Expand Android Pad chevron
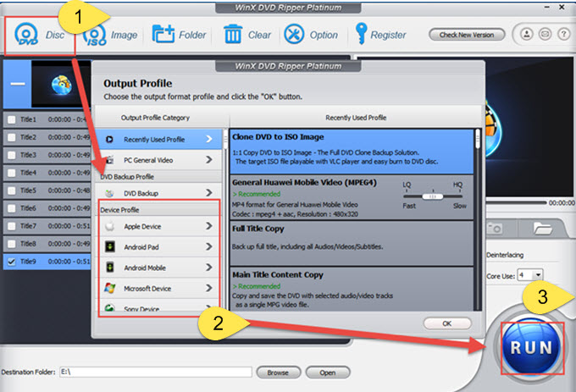Screen dimensions: 576x392 click(209, 246)
